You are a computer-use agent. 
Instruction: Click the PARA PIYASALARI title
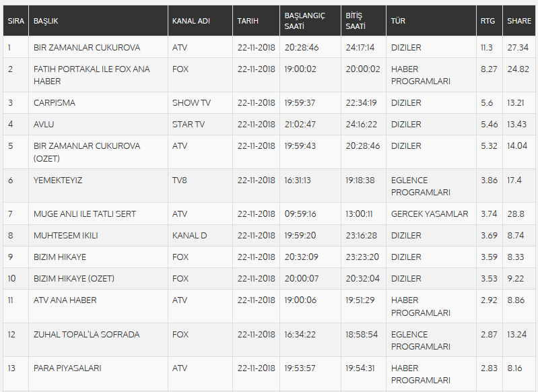[67, 368]
